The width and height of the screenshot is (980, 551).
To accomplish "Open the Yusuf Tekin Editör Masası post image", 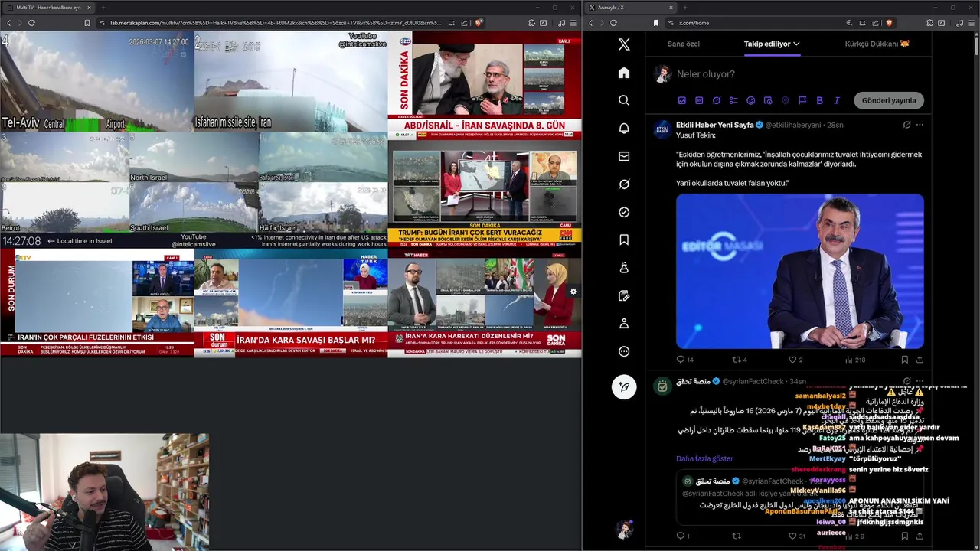I will [x=799, y=271].
